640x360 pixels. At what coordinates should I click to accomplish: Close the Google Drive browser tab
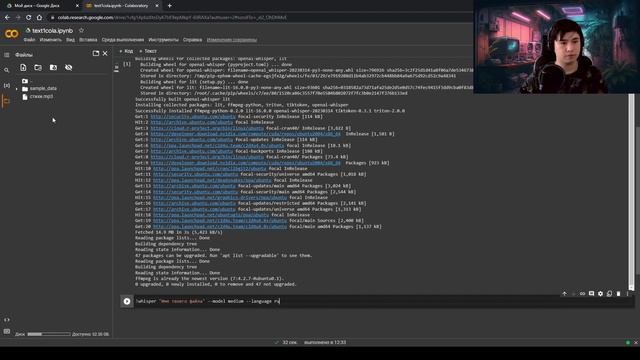pyautogui.click(x=77, y=6)
